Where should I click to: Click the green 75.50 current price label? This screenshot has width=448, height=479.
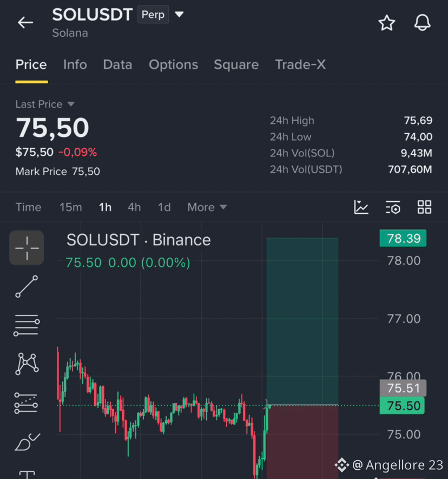coord(402,406)
